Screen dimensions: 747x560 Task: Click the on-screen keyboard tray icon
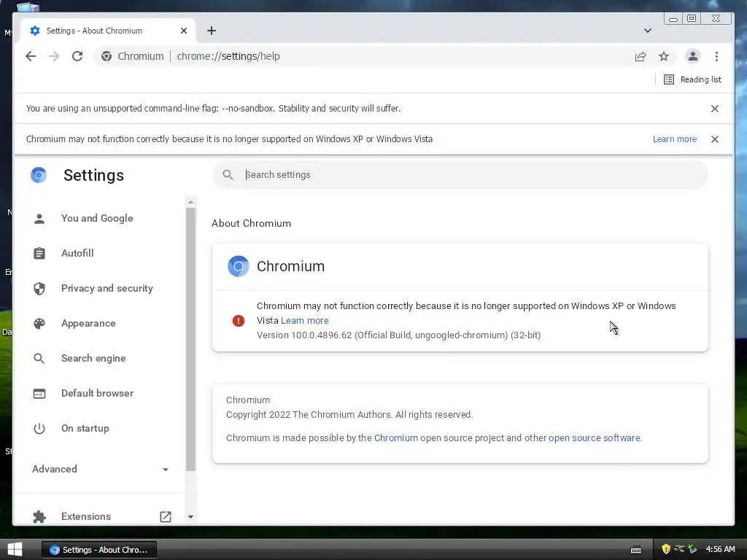point(636,550)
